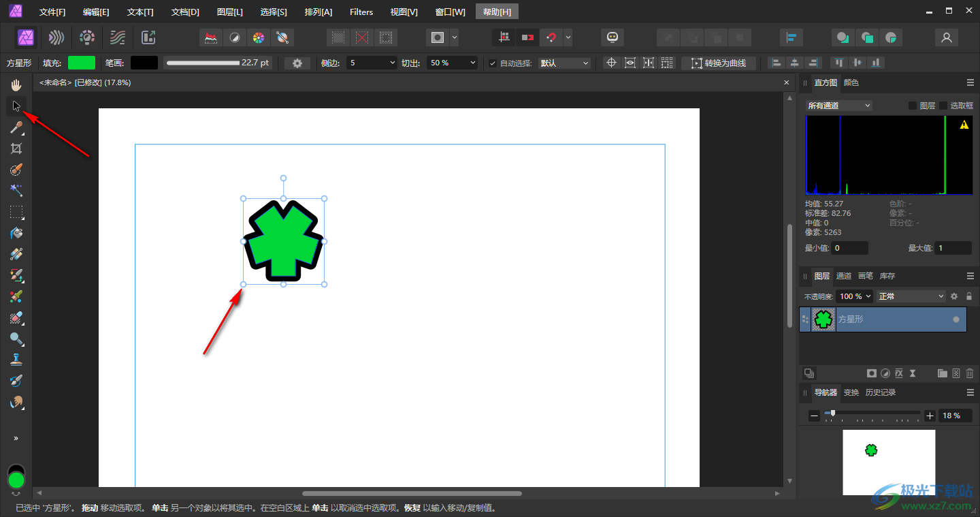Screen dimensions: 980x517
Task: Select the Hand (view) tool
Action: point(16,85)
